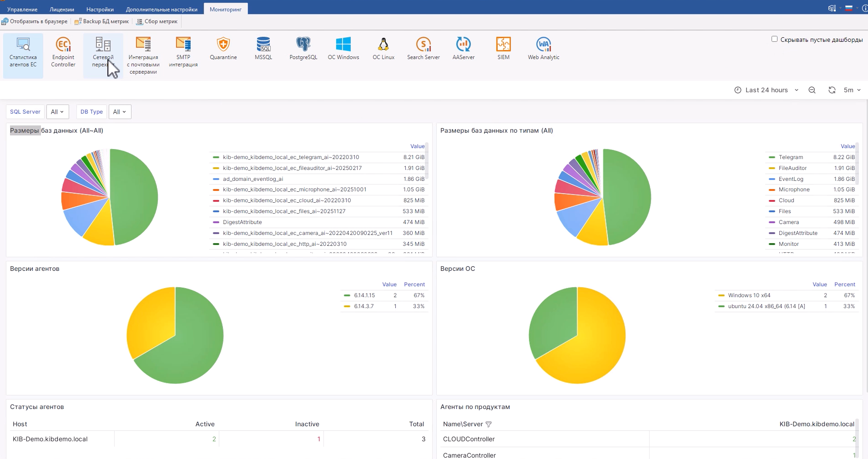Toggle Telegram series in the types legend
The height and width of the screenshot is (459, 868).
click(x=791, y=157)
